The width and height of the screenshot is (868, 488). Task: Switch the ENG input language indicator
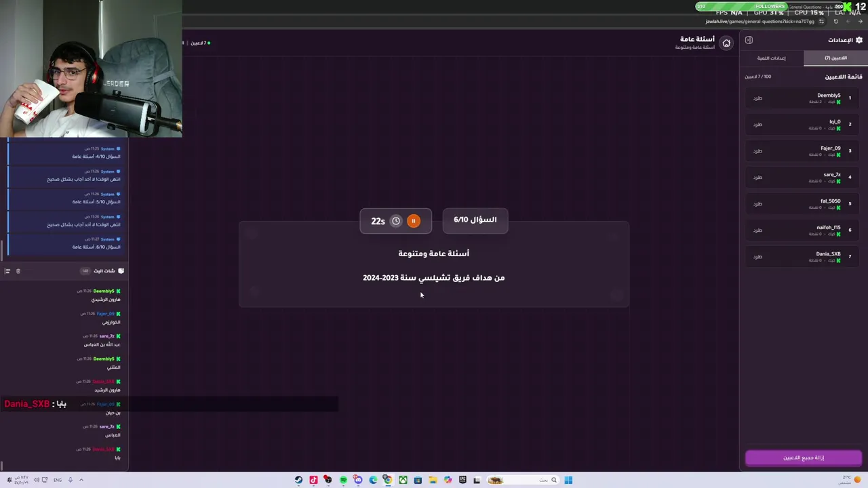click(58, 480)
